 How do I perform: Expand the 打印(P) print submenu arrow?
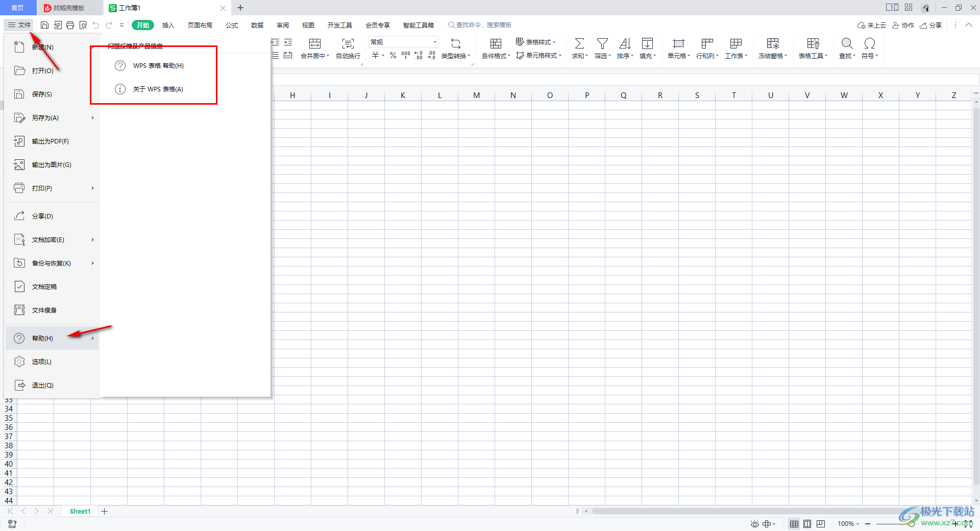pos(92,188)
